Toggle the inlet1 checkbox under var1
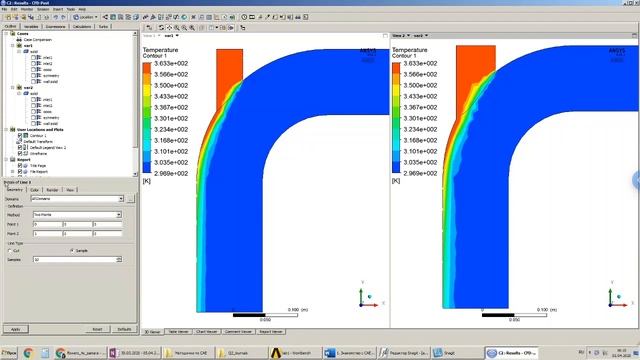The image size is (640, 360). 33,58
